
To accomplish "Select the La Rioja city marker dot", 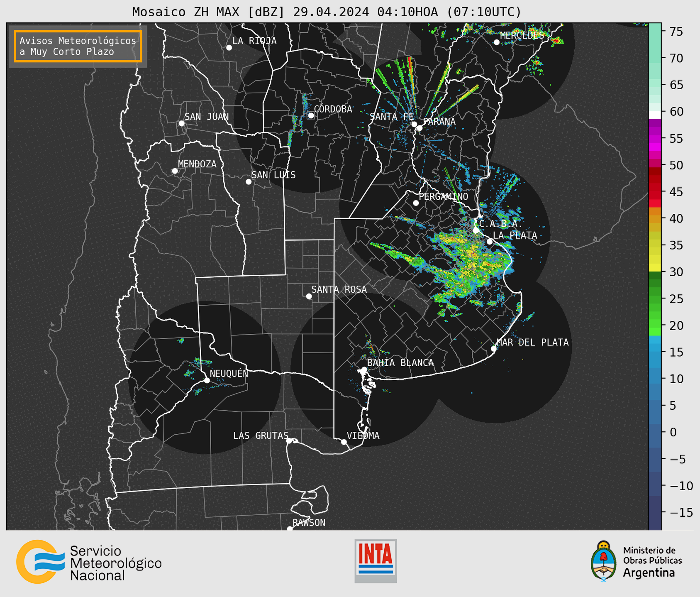I will (x=229, y=48).
